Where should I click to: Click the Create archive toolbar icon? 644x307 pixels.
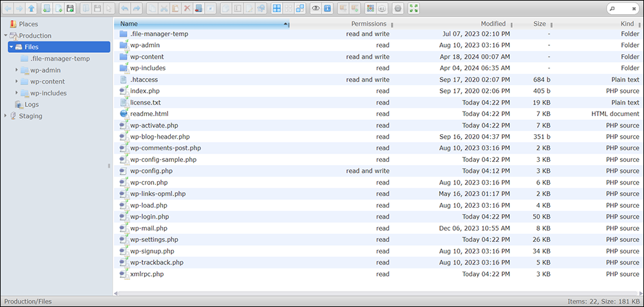[x=354, y=8]
